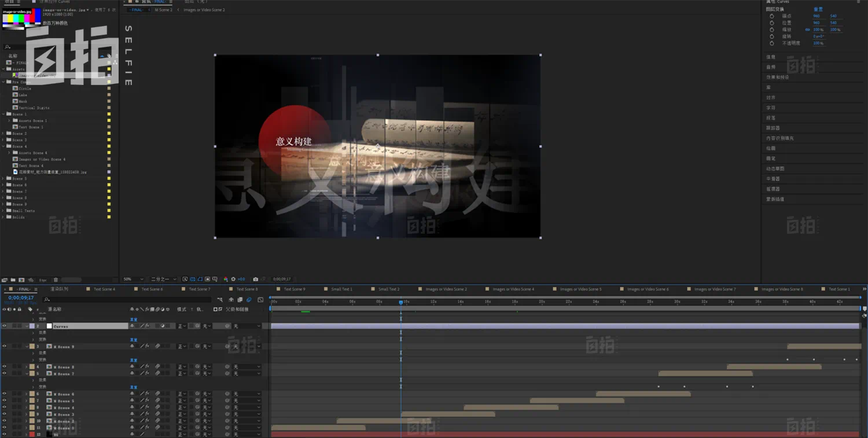Image resolution: width=868 pixels, height=438 pixels.
Task: Click the current timecode 0;00;09;17 display
Action: pyautogui.click(x=20, y=297)
